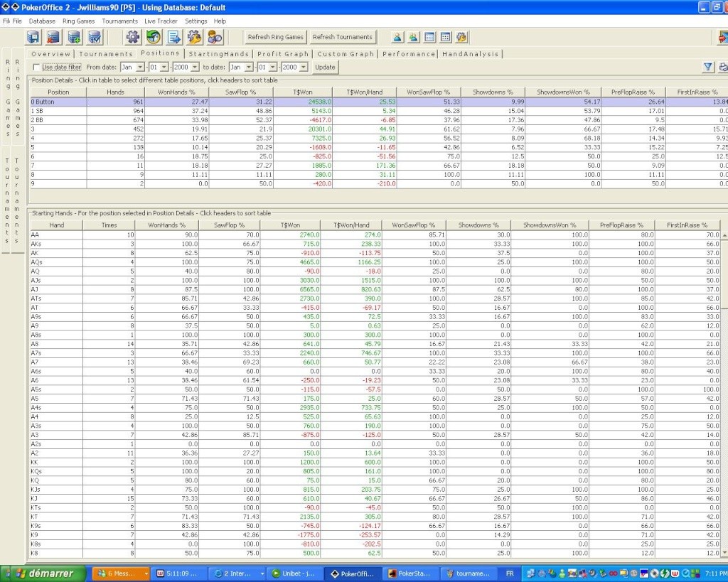Switch to the PokerStars taskbar window
728x582 pixels.
[x=410, y=573]
